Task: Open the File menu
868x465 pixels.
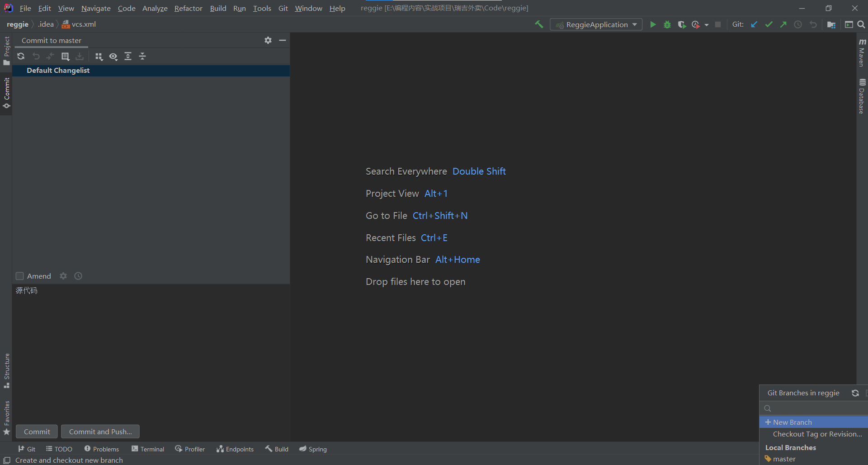Action: 25,8
